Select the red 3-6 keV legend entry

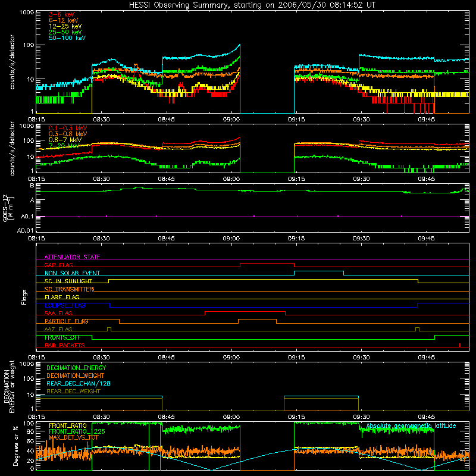click(x=62, y=14)
